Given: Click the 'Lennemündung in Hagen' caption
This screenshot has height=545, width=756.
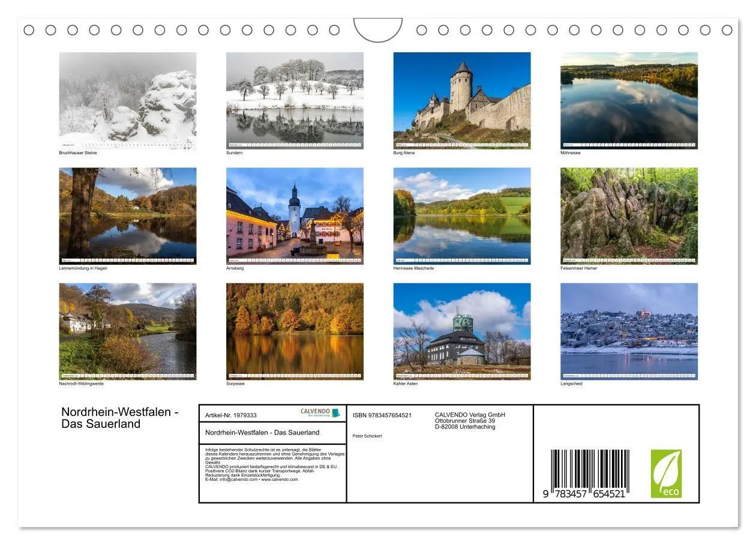Looking at the screenshot, I should coord(83,268).
